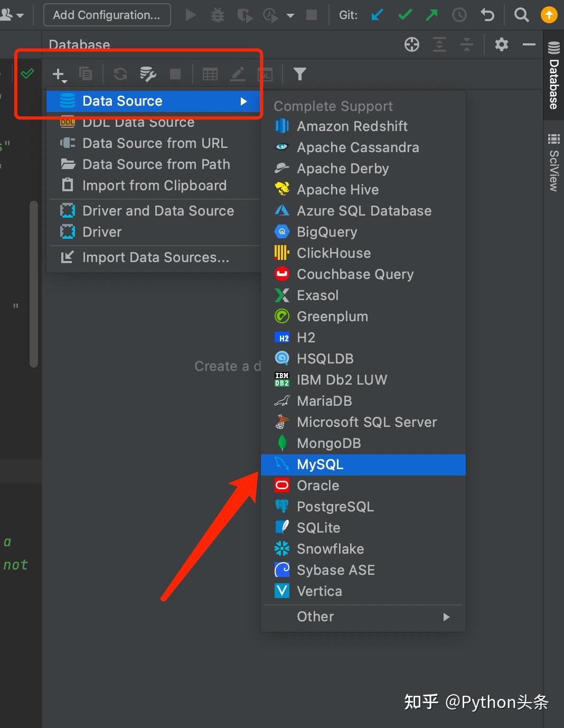Click the New plus icon in Database toolbar
The image size is (564, 728).
[x=59, y=74]
